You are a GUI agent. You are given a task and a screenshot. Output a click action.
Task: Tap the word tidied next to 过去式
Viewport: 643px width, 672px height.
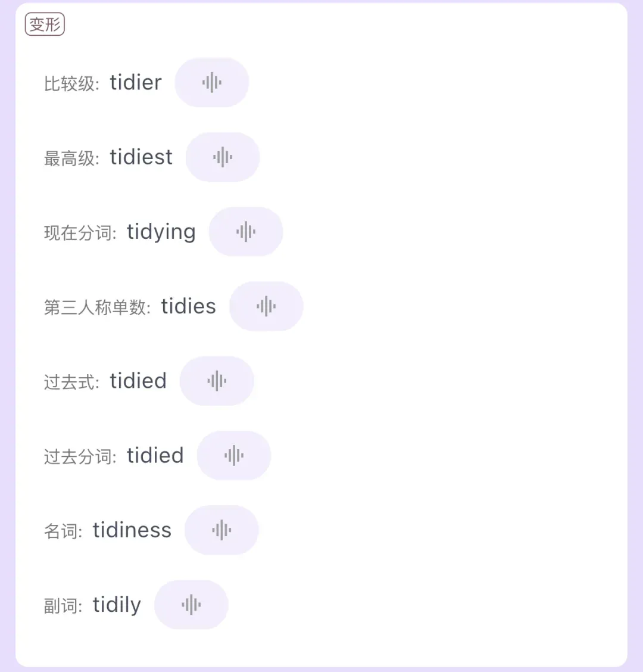(138, 381)
